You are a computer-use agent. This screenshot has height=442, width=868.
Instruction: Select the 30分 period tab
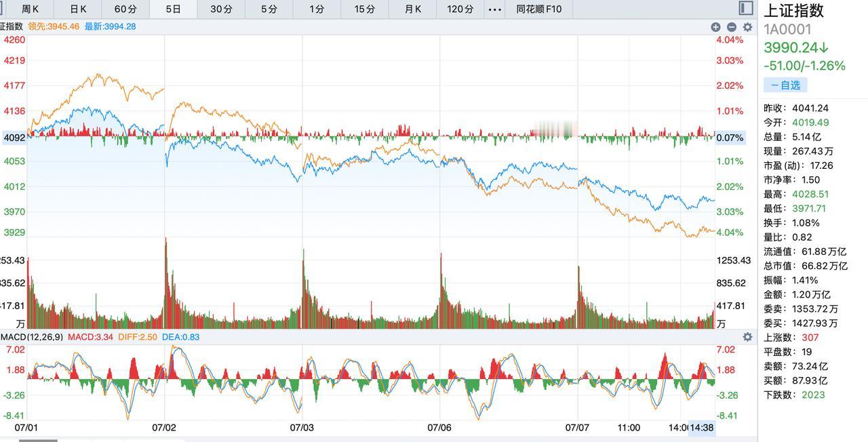(x=221, y=9)
